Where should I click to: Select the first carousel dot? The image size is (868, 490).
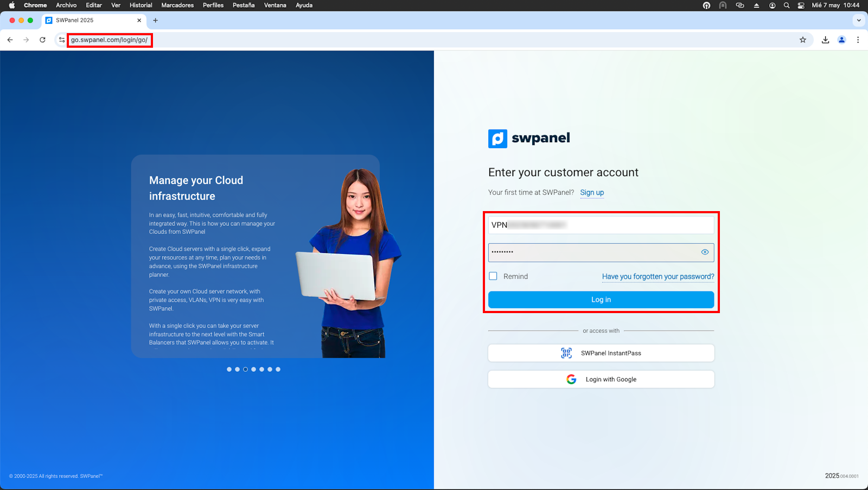[229, 369]
